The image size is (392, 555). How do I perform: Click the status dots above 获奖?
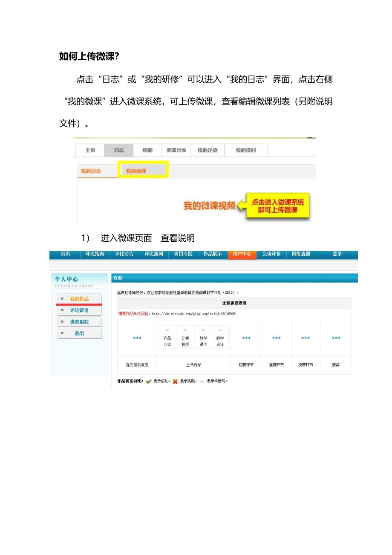point(336,338)
